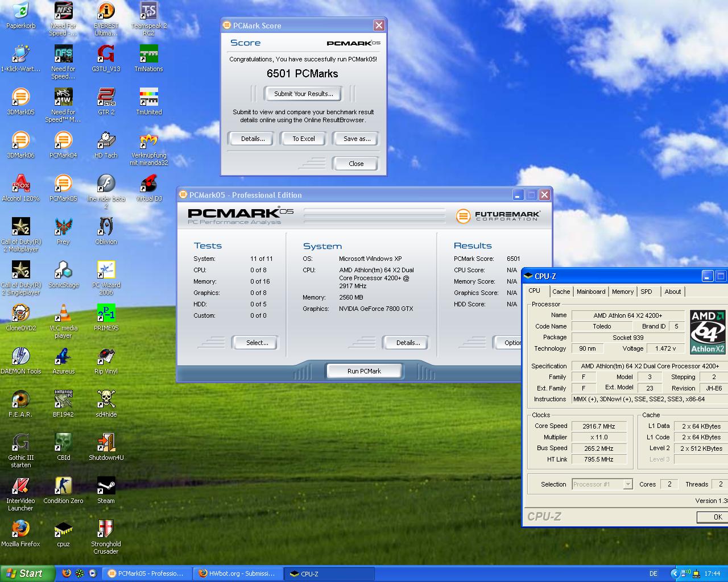This screenshot has width=728, height=582.
Task: Close the PCMark Score dialog via Close button
Action: [x=356, y=164]
